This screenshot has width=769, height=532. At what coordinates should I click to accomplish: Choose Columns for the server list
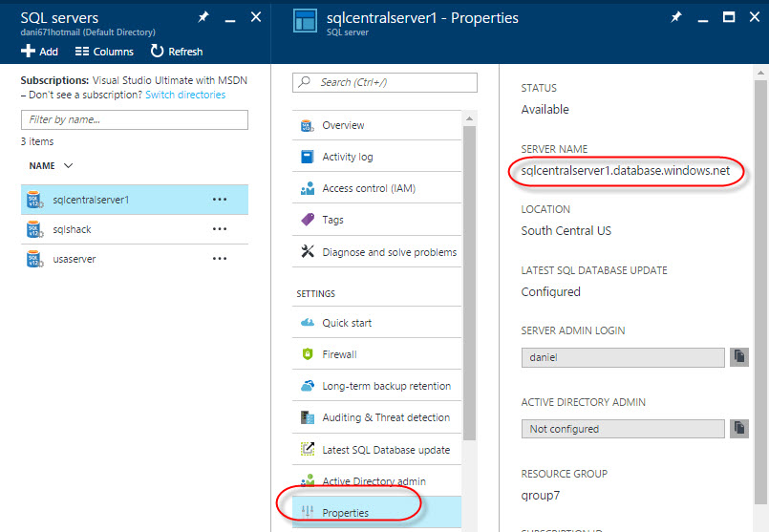point(104,52)
